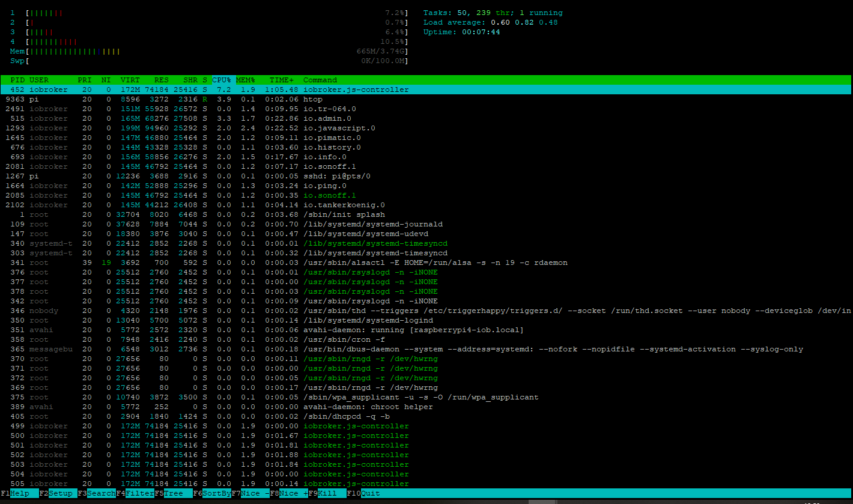This screenshot has width=853, height=504.
Task: Select the io.history.0 process row
Action: pyautogui.click(x=426, y=147)
